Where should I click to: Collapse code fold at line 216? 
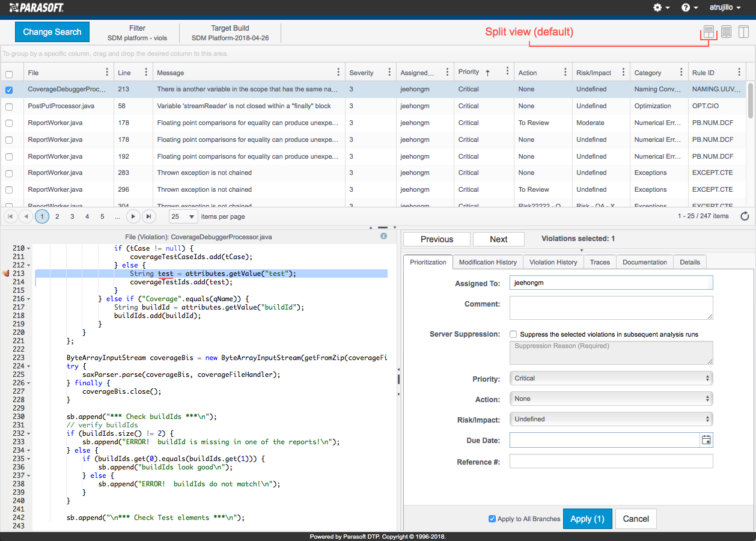[x=28, y=299]
